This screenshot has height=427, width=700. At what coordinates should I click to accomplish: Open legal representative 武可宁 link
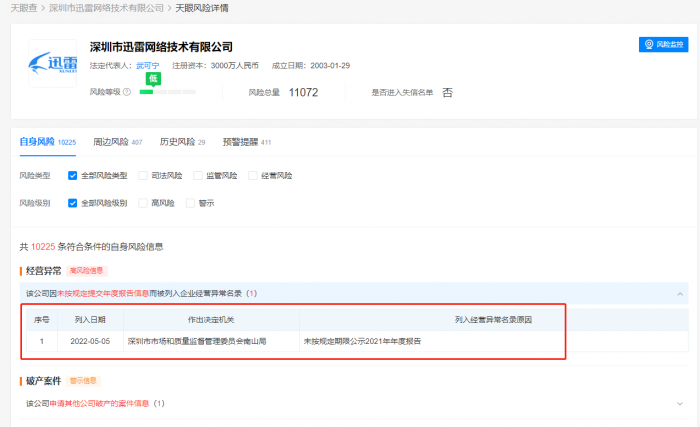click(x=147, y=65)
